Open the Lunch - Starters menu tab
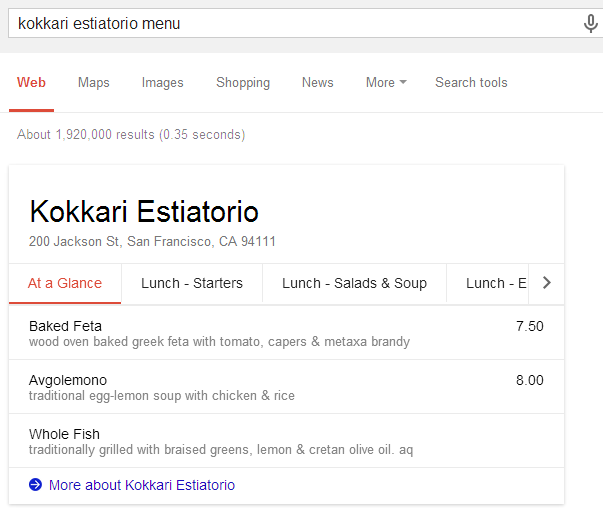This screenshot has width=603, height=511. 192,283
